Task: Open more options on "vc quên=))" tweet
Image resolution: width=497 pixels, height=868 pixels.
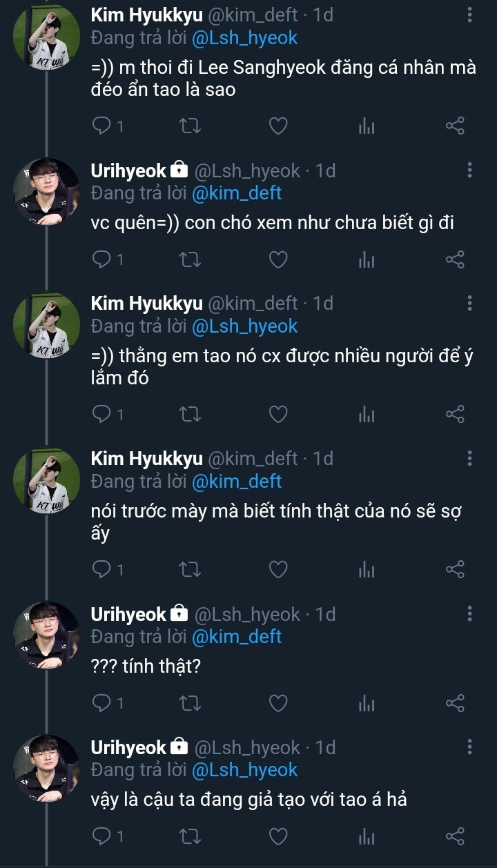Action: (470, 170)
